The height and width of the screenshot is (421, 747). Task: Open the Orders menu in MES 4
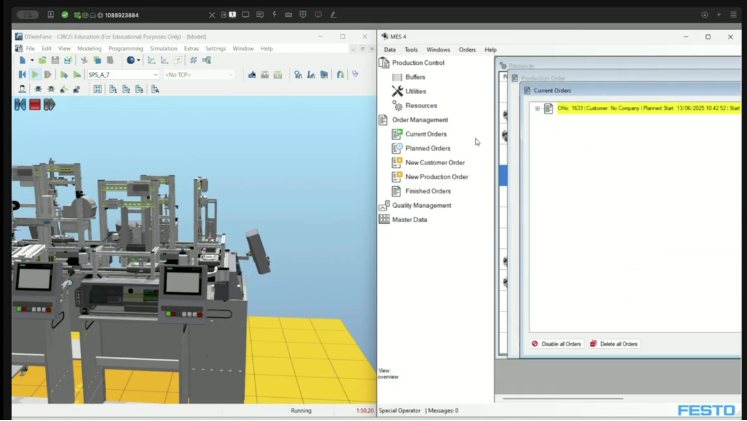467,49
